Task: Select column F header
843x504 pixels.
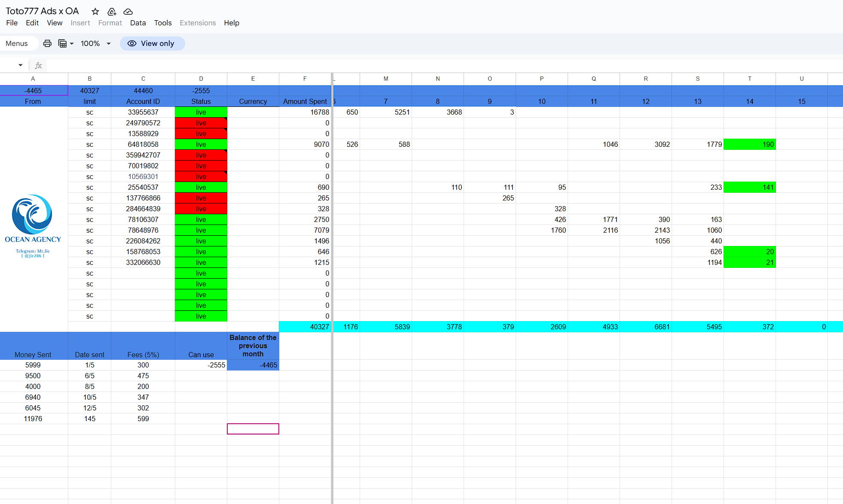Action: (x=305, y=79)
